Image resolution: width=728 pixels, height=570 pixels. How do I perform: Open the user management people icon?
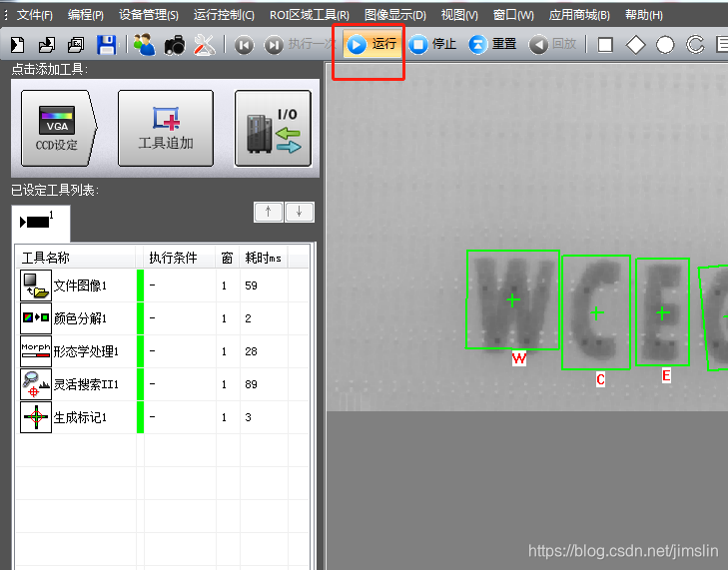point(144,45)
